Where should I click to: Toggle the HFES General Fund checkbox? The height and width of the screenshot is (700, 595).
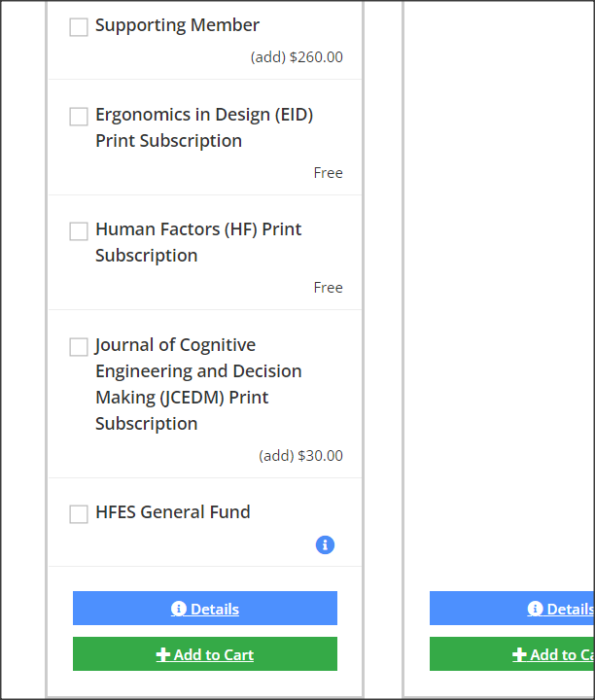point(79,514)
